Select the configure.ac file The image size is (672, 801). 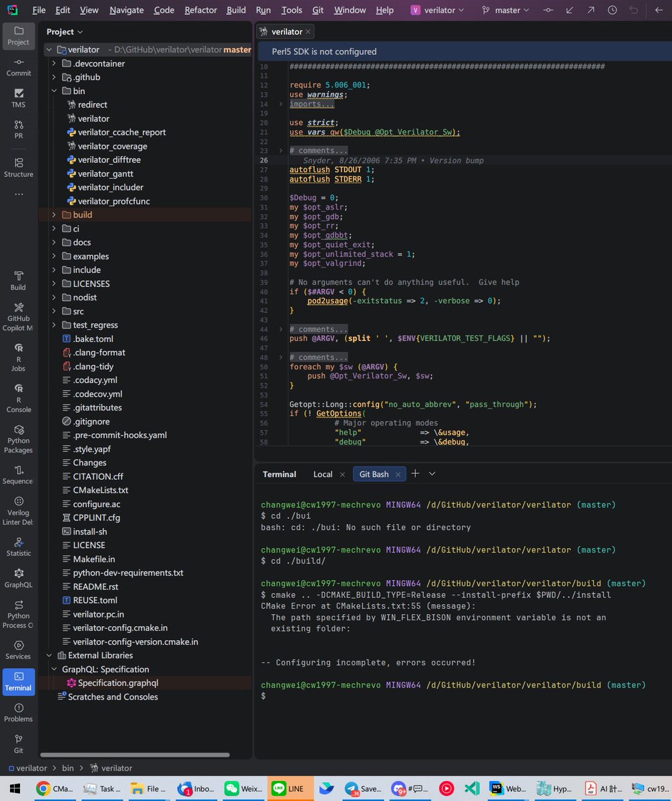[x=96, y=504]
